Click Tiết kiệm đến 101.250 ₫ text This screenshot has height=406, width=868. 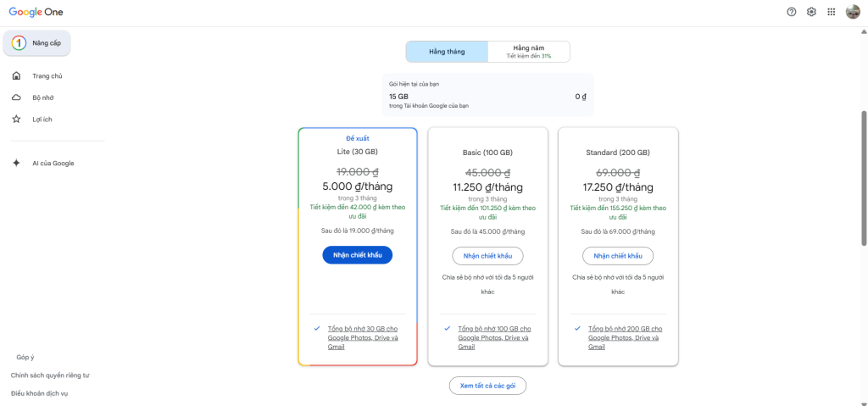pyautogui.click(x=487, y=213)
